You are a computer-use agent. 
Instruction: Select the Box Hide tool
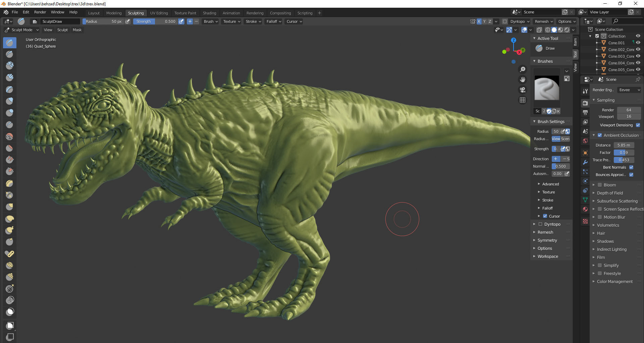[x=10, y=337]
